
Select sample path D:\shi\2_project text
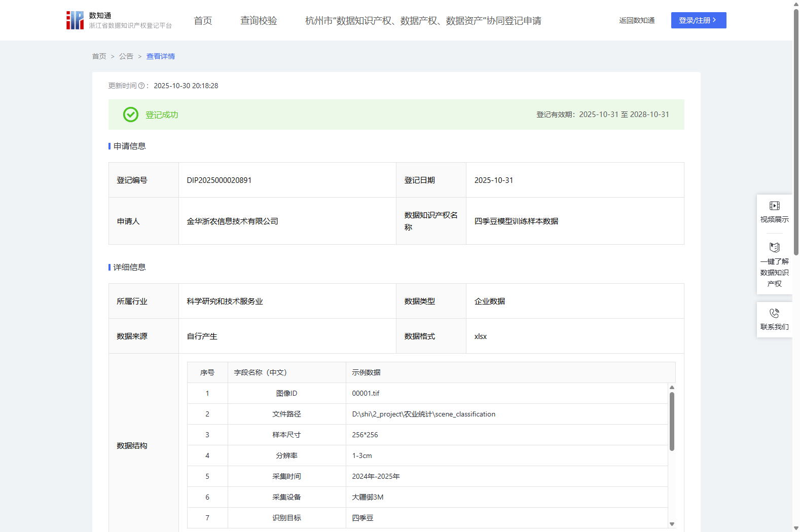[x=423, y=414]
